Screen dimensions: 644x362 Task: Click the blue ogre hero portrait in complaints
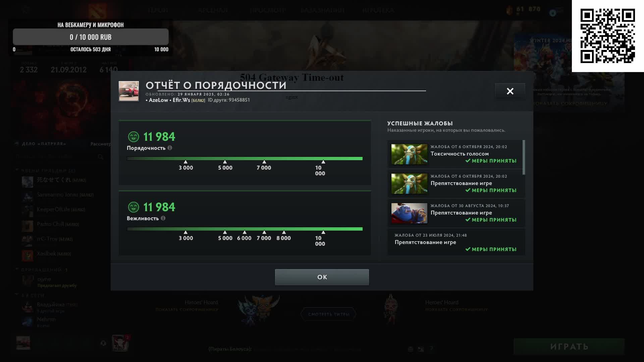click(x=409, y=213)
